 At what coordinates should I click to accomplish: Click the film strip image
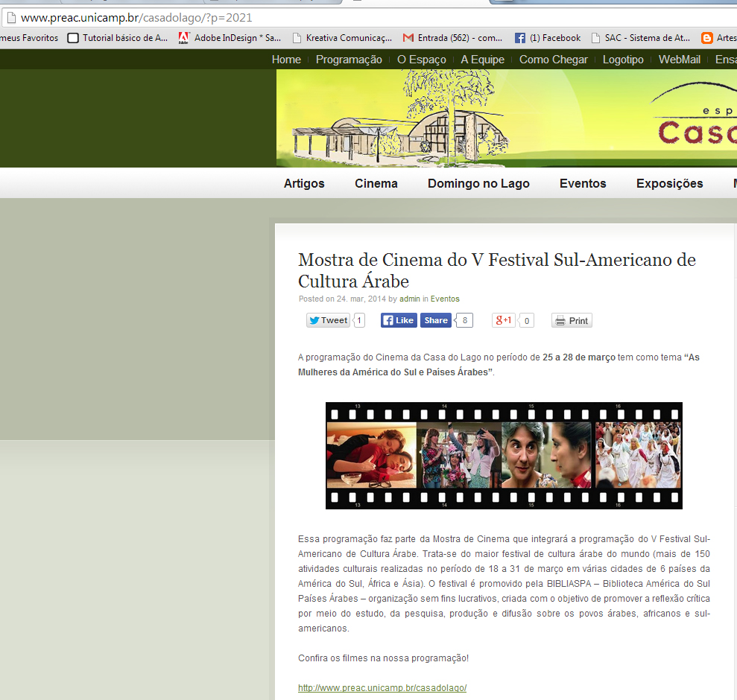(504, 456)
